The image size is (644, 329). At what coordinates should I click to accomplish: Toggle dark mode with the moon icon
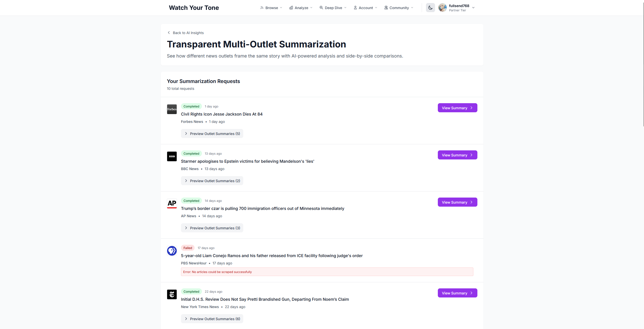(430, 8)
